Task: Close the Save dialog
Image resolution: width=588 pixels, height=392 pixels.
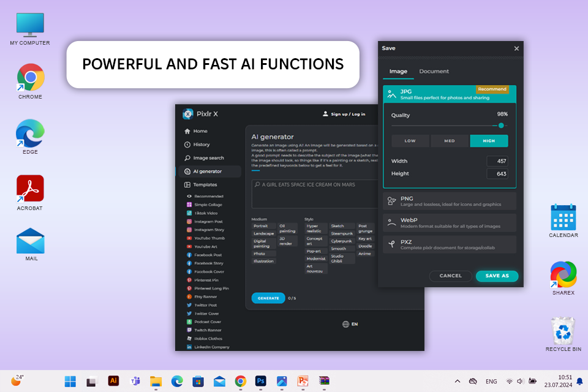Action: pos(516,48)
